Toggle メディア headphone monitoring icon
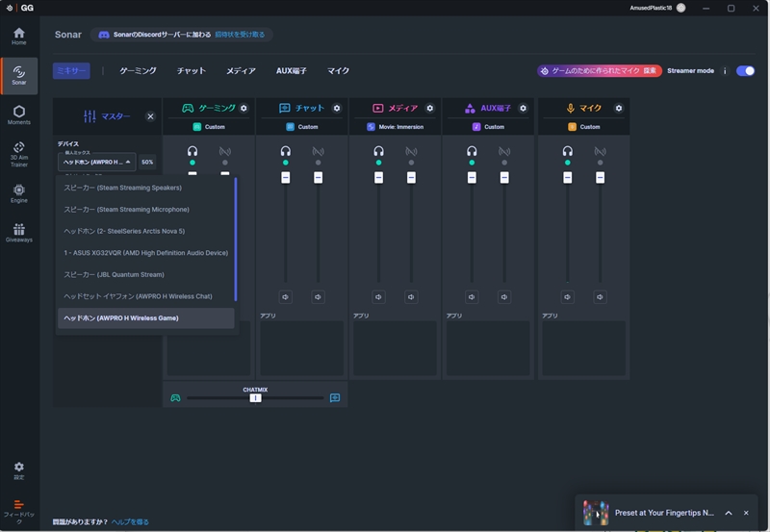770x532 pixels. click(x=378, y=151)
